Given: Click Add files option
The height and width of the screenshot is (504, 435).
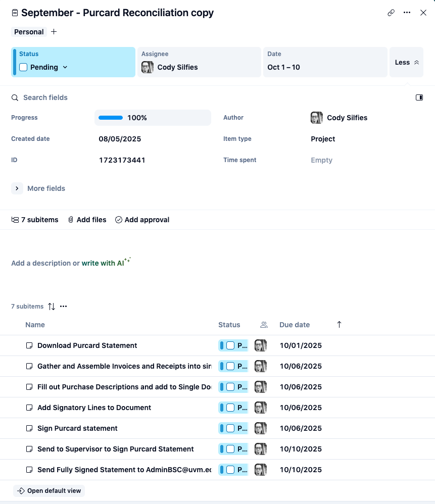Looking at the screenshot, I should (x=87, y=220).
